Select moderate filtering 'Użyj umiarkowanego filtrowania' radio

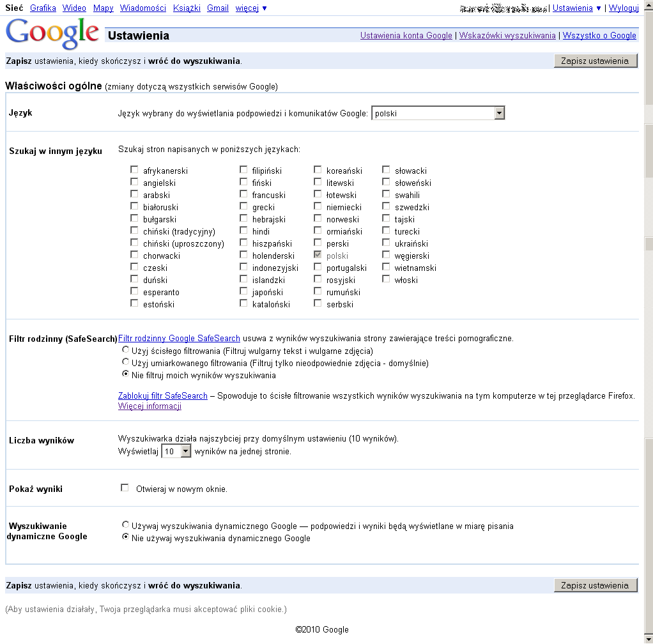pos(125,362)
